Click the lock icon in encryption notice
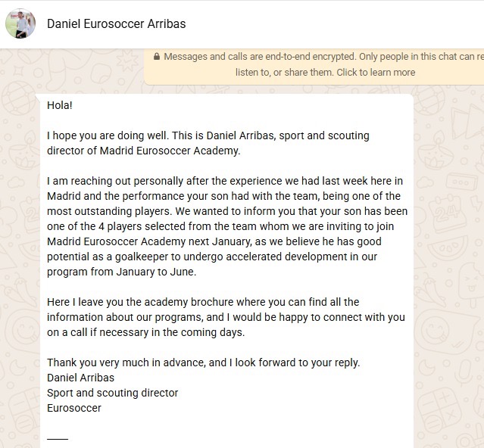This screenshot has width=484, height=448. pyautogui.click(x=157, y=57)
